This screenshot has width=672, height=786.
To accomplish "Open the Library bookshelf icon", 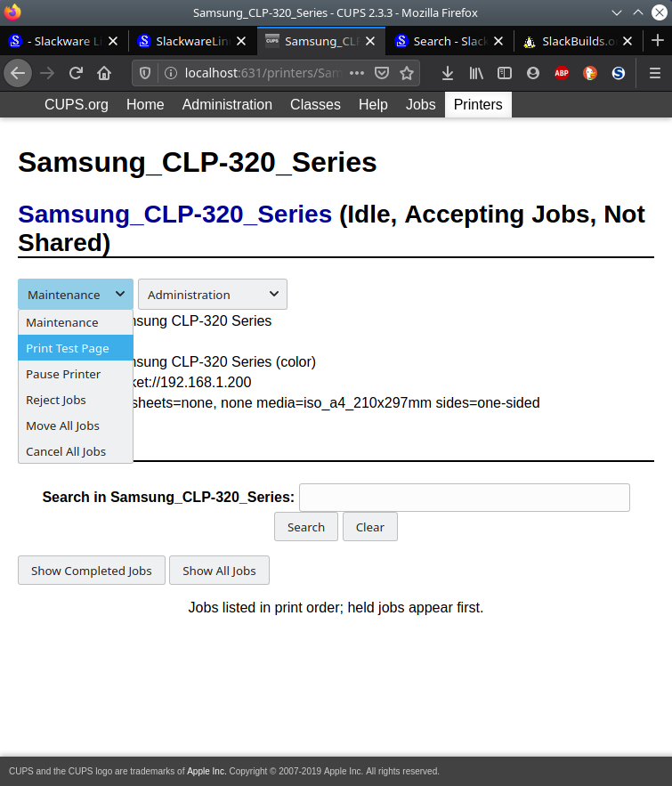I will [476, 73].
